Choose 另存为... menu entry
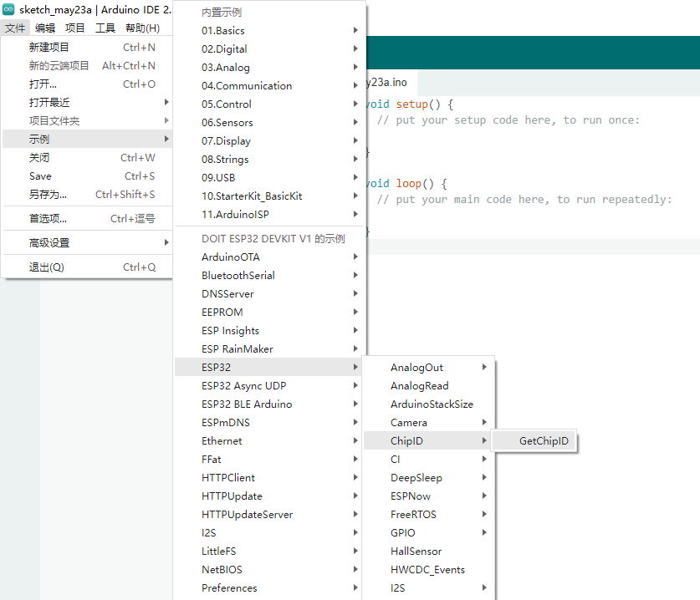 [88, 195]
